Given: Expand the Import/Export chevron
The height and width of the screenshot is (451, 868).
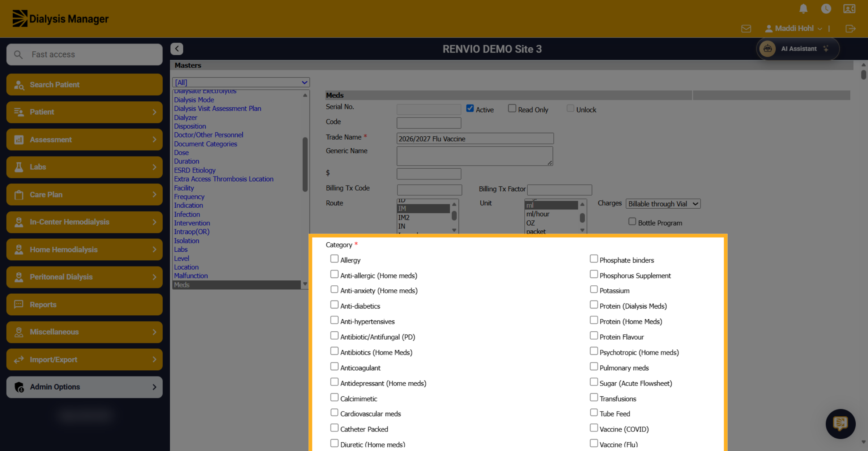Looking at the screenshot, I should click(154, 359).
